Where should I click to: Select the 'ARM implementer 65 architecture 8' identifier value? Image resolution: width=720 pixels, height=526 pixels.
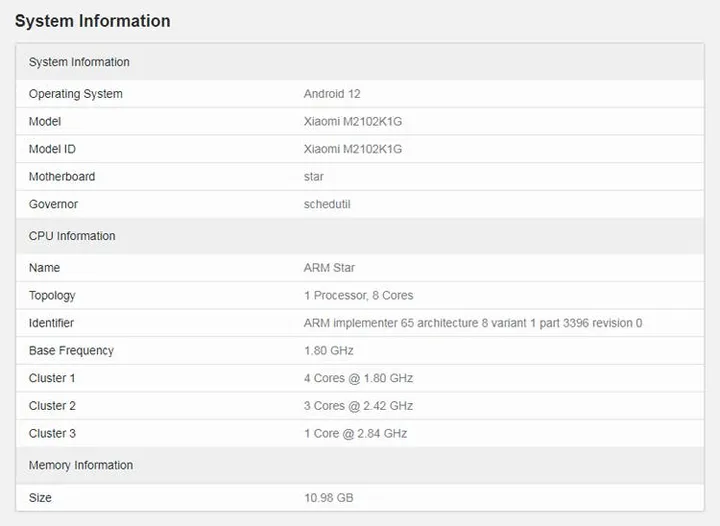473,323
